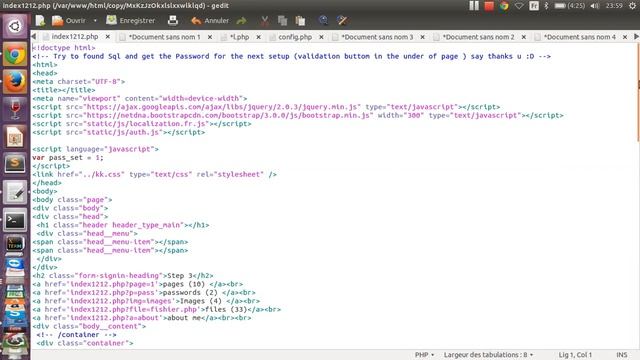
Task: Paste from clipboard using the paste icon
Action: click(300, 20)
